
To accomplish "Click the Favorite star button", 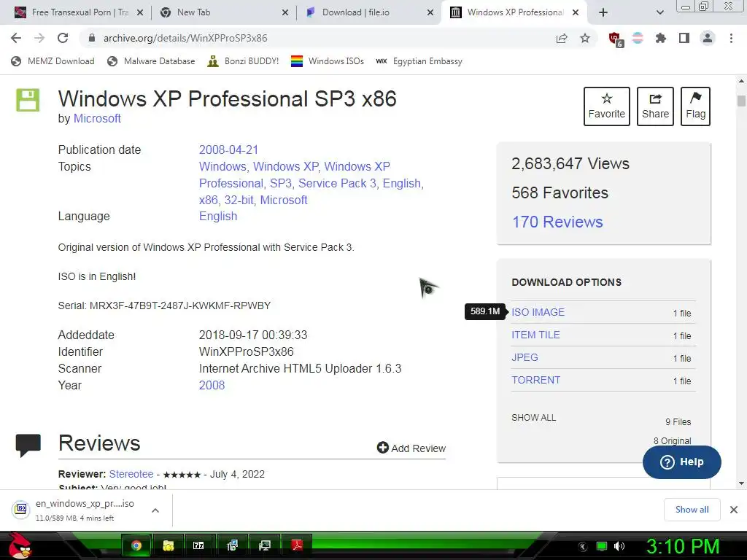I will tap(606, 106).
